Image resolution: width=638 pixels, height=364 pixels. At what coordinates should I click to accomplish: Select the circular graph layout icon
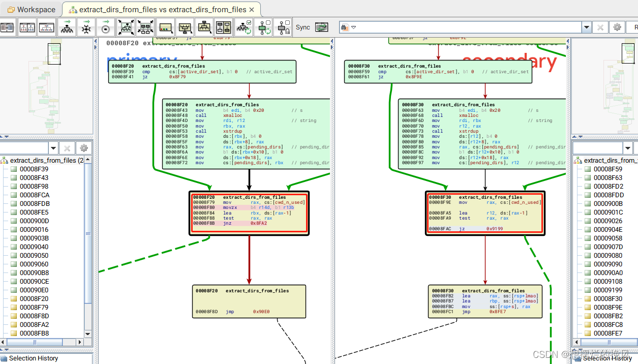click(106, 27)
